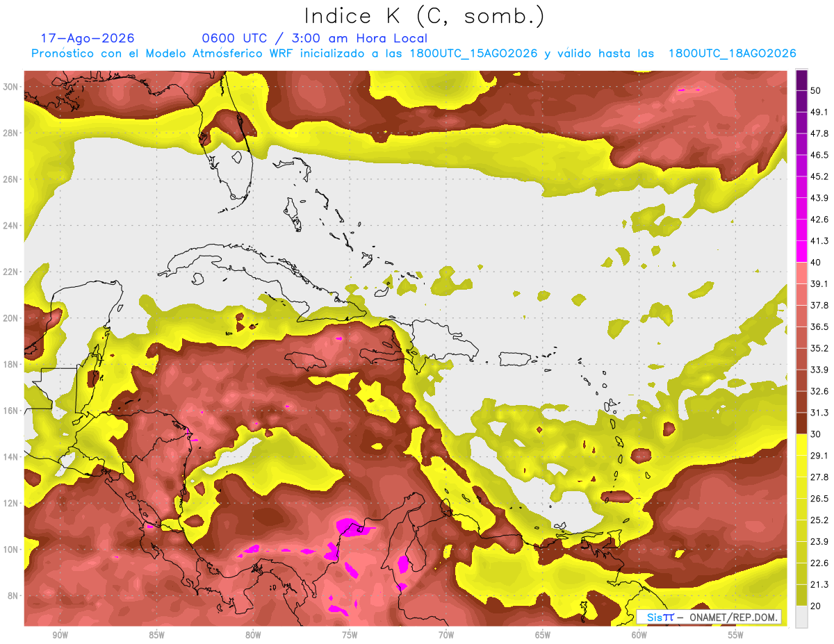
Task: Click the colorbar value 45.2
Action: (x=819, y=176)
